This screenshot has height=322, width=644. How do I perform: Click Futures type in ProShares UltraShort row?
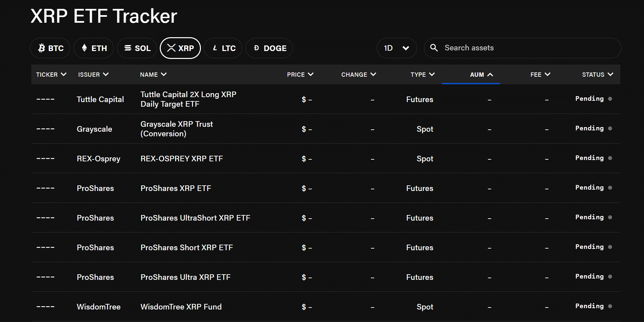(x=420, y=218)
